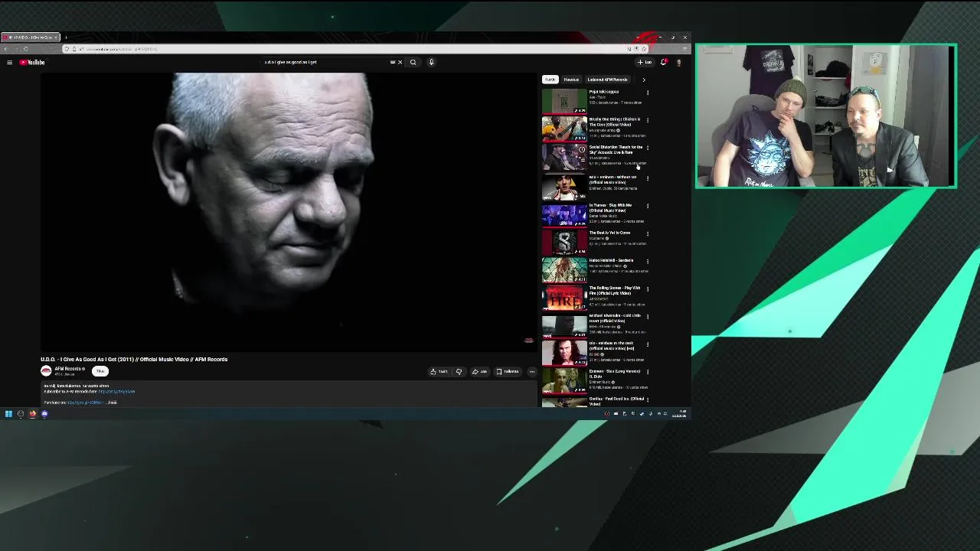Image resolution: width=980 pixels, height=551 pixels.
Task: Open Dio Rainbow in the Dark title
Action: coord(612,346)
